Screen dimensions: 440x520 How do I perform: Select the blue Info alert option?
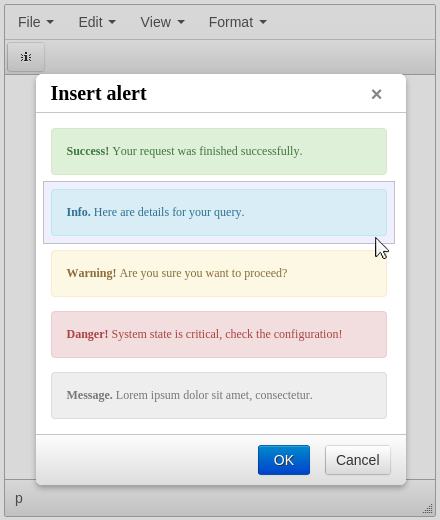tap(219, 212)
